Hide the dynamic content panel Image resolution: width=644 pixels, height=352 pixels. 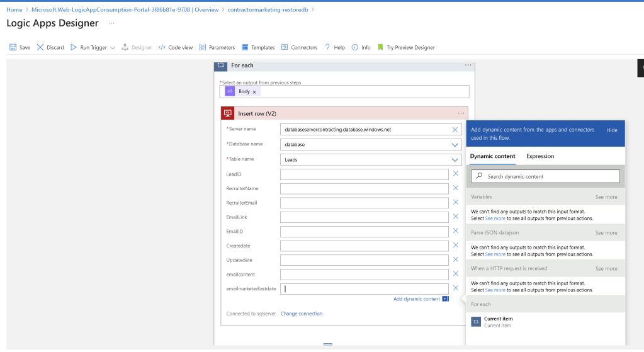pos(611,130)
